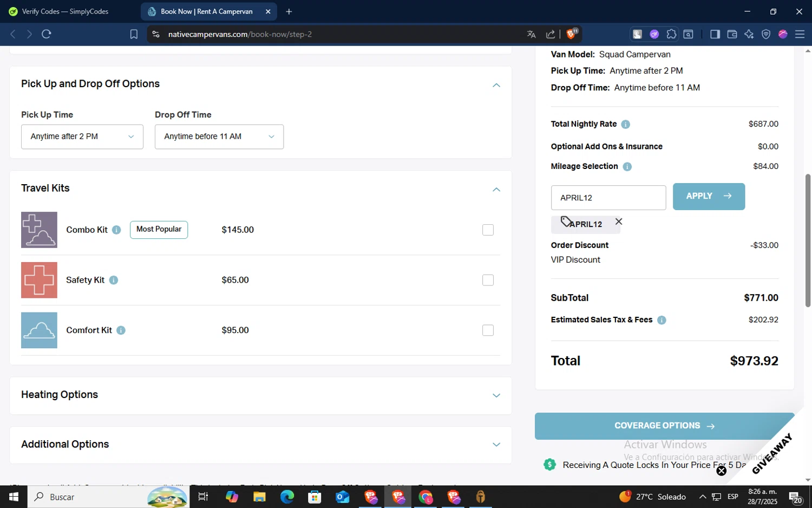Image resolution: width=812 pixels, height=508 pixels.
Task: Click the Comfort Kit thumbnail image
Action: (39, 330)
